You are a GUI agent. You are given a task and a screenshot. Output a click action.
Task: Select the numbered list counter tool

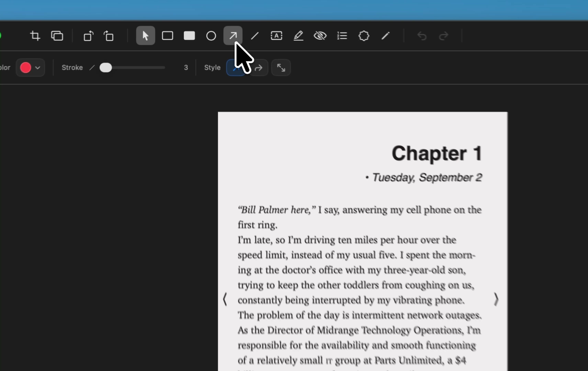(x=342, y=36)
